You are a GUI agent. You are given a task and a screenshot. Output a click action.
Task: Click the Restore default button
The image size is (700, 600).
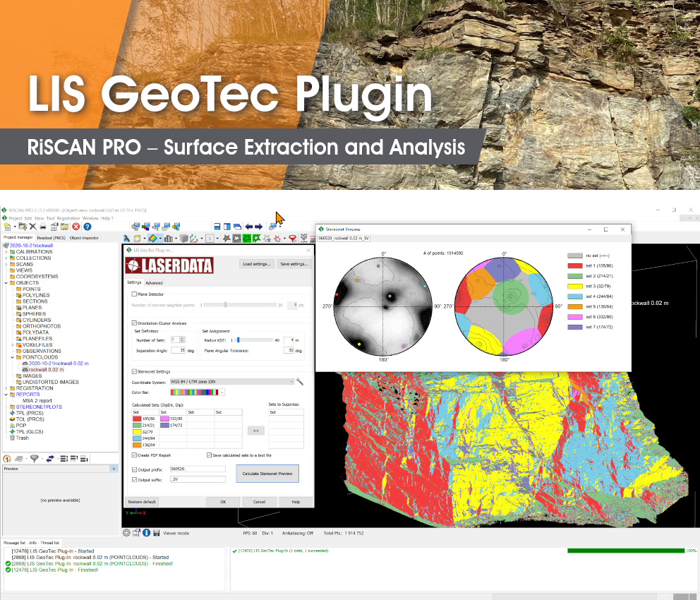142,502
